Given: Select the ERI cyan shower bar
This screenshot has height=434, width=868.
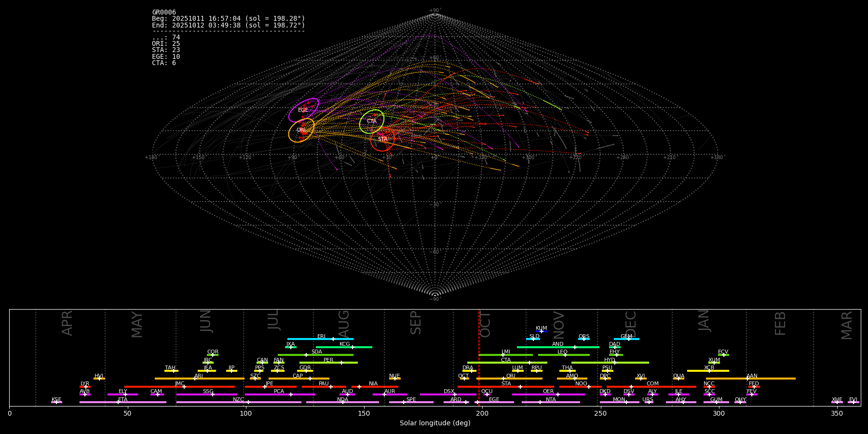Looking at the screenshot, I should (320, 339).
